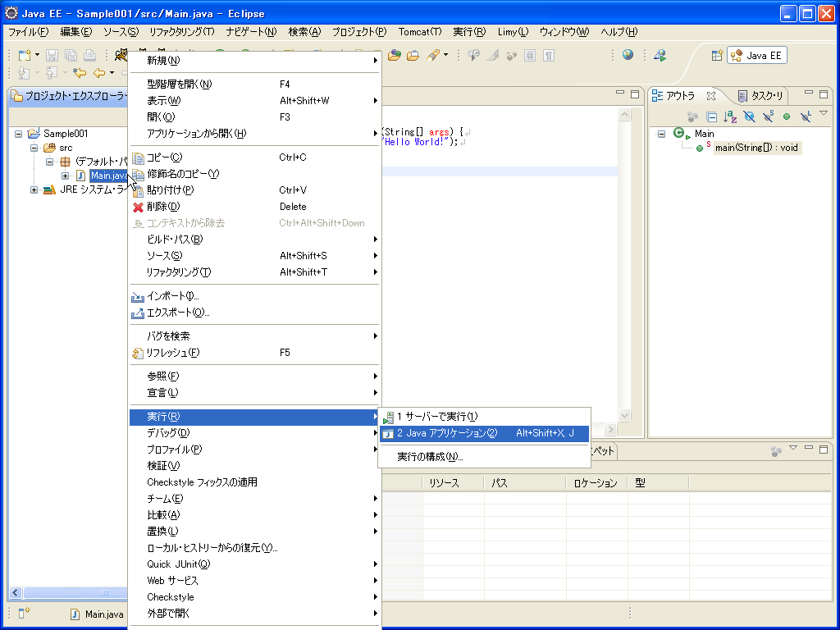
Task: Choose 2 Java アプリケーション from the submenu
Action: (484, 433)
